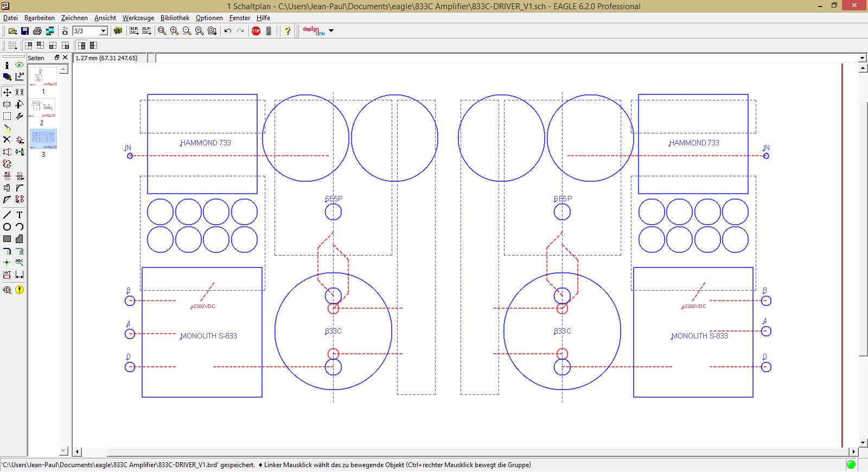Select the Add part tool
Viewport: 868px width, 472px height.
click(x=20, y=140)
